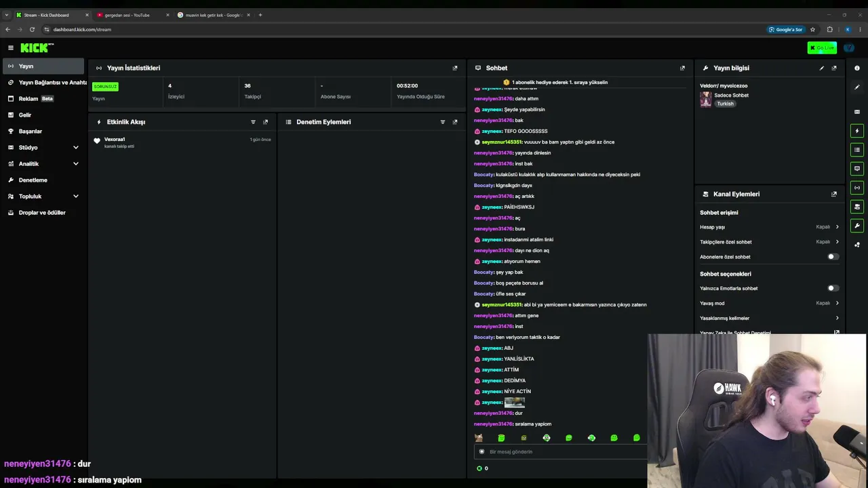Pop out the Yayın İstatistikleri panel
This screenshot has width=868, height=488.
(455, 68)
